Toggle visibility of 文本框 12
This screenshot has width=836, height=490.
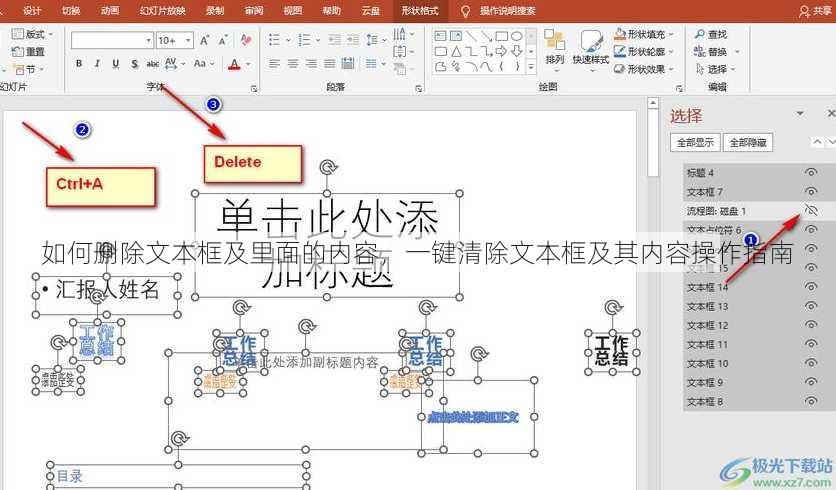811,325
